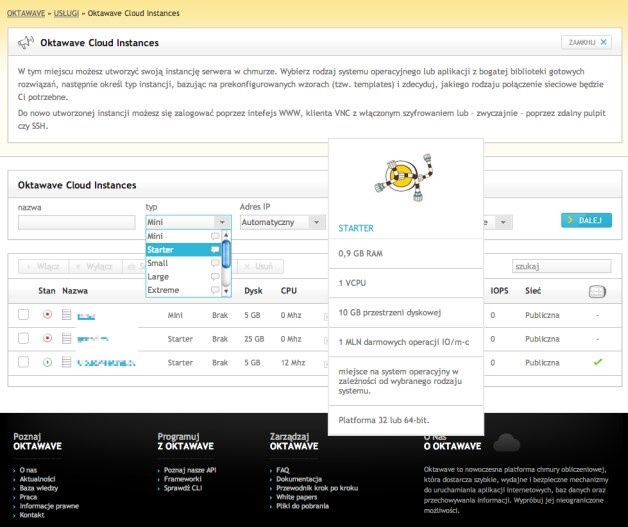The image size is (628, 527).
Task: Open the White papers footer link
Action: point(296,497)
